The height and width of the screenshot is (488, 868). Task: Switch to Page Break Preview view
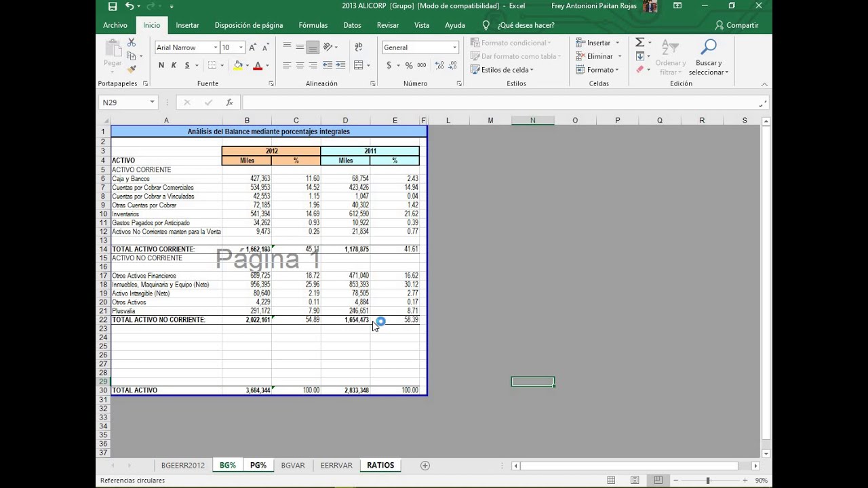coord(658,481)
